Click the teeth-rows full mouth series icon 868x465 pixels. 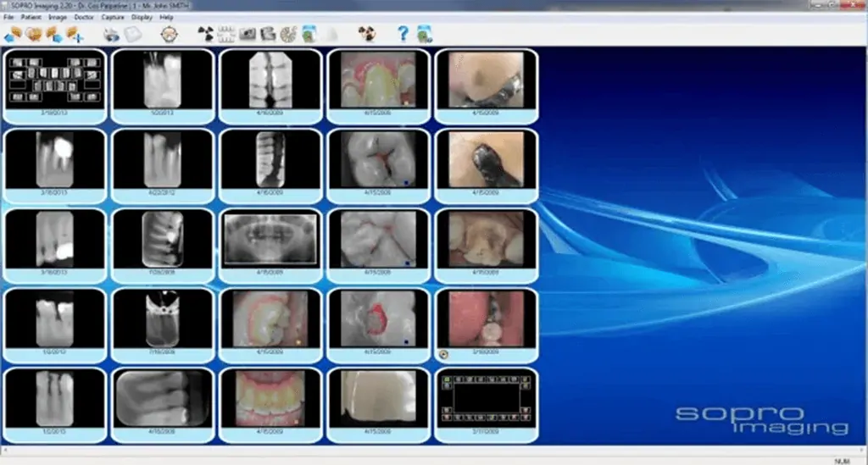click(x=225, y=35)
